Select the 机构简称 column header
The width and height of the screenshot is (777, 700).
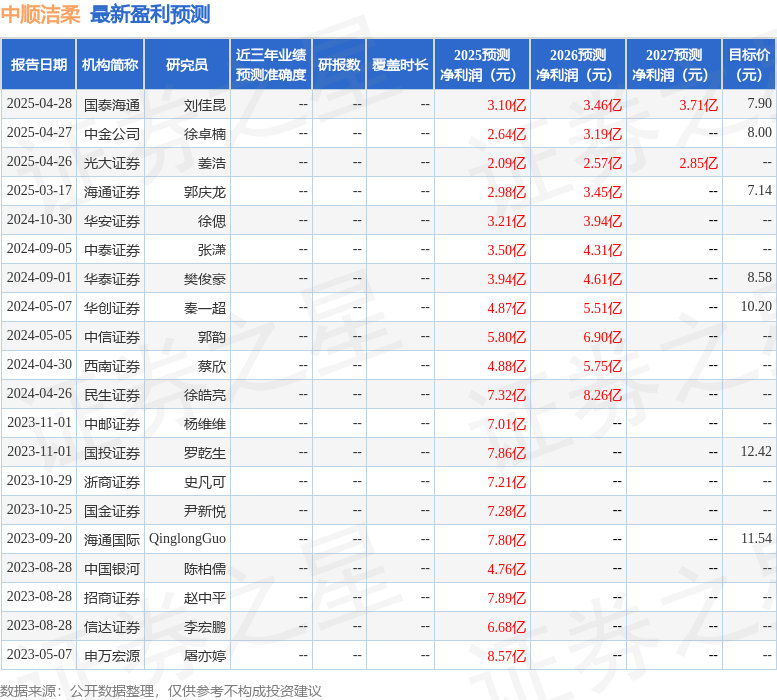click(110, 64)
